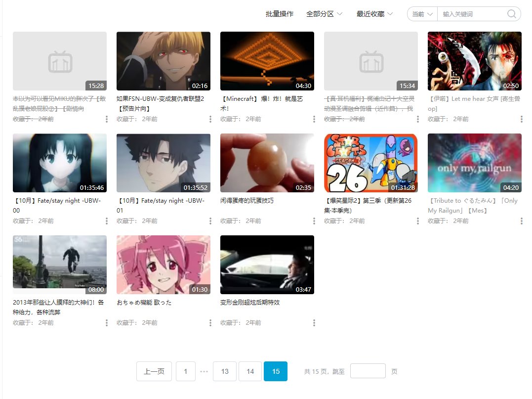Open the Minecraft explosion art thumbnail
The image size is (532, 399).
[267, 61]
